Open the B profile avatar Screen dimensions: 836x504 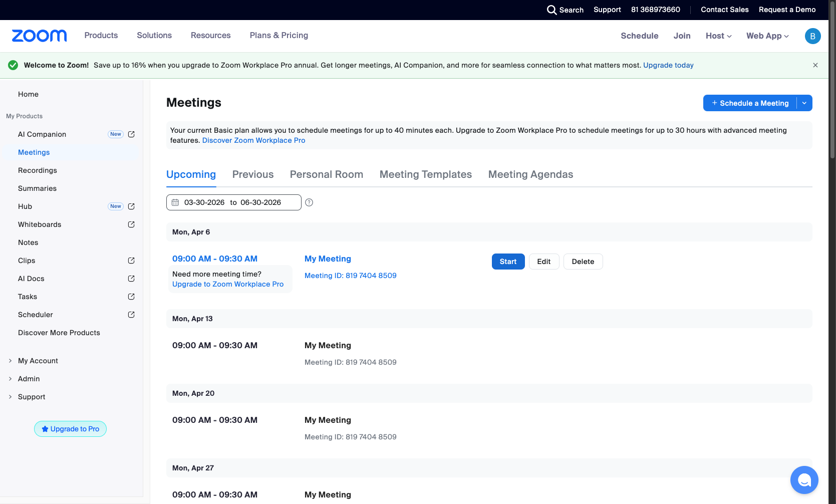point(812,36)
